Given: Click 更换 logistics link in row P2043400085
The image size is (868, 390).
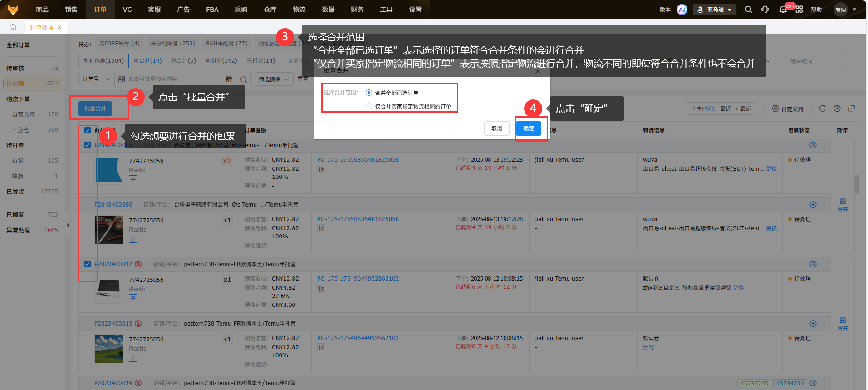Looking at the screenshot, I should pos(771,169).
